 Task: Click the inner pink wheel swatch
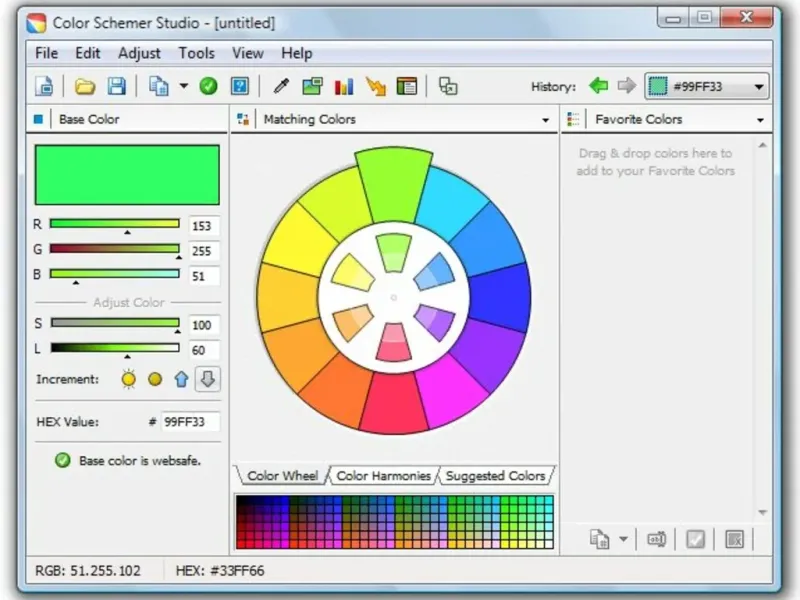pyautogui.click(x=393, y=342)
